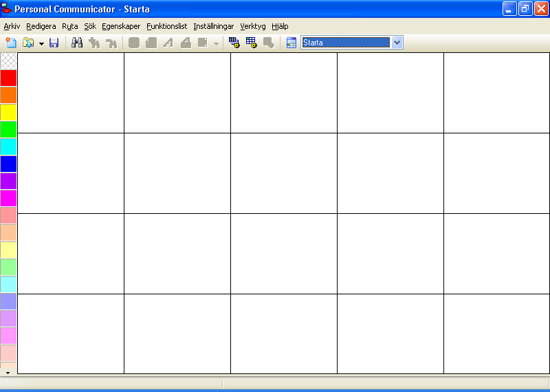Viewport: 550px width, 392px height.
Task: Pick the light green color swatch
Action: click(8, 267)
